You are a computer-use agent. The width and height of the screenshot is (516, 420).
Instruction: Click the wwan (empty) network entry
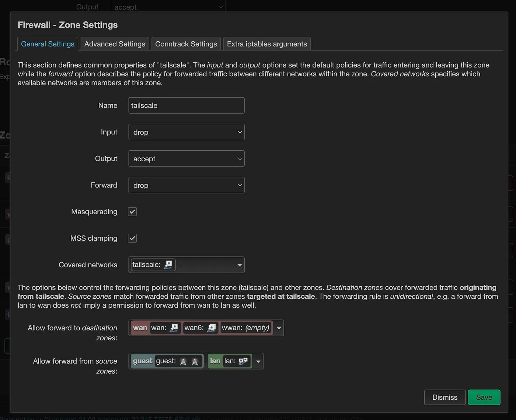tap(246, 328)
